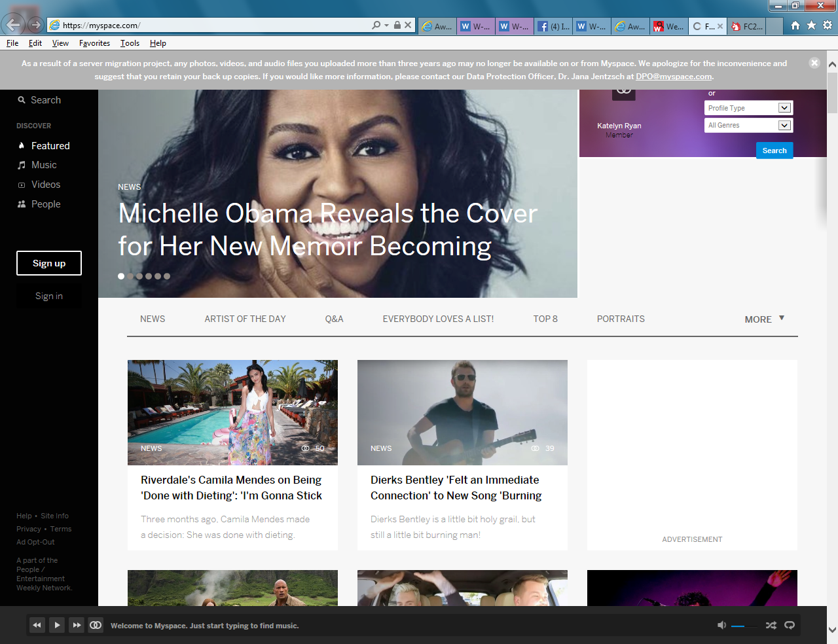Viewport: 838px width, 644px height.
Task: Skip to next track in player
Action: (77, 625)
